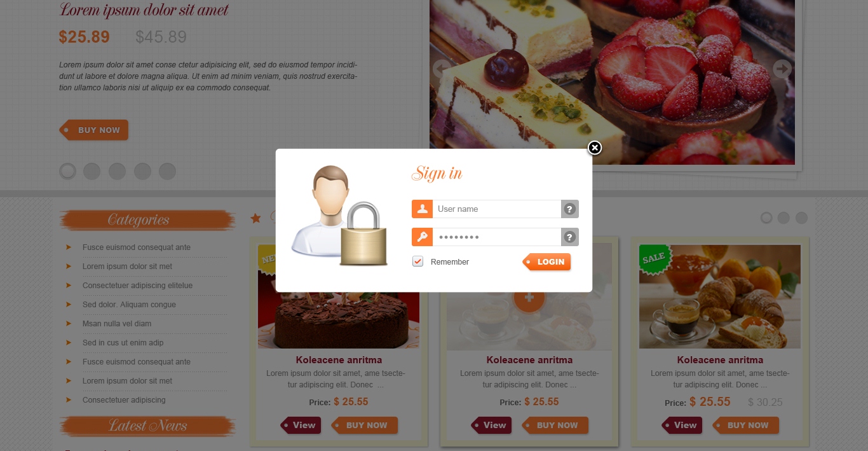Click the orange key icon in sign-in form
This screenshot has height=451, width=868.
422,237
